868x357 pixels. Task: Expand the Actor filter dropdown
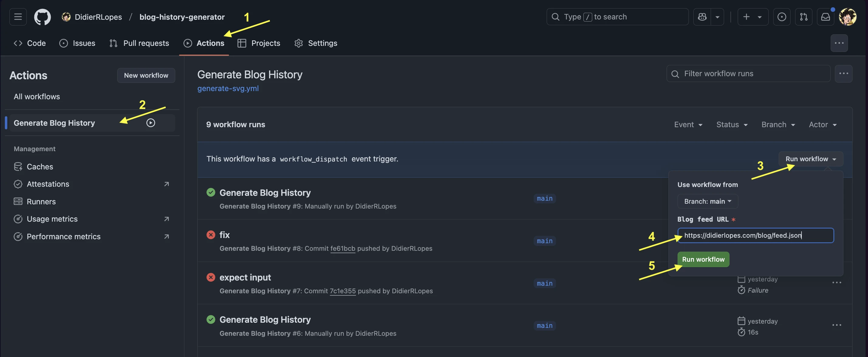click(822, 124)
